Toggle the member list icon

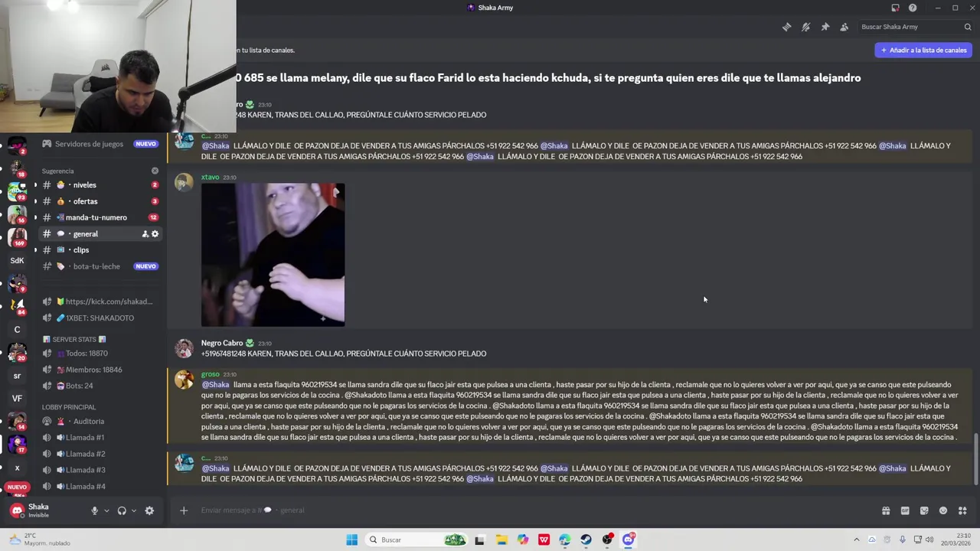point(844,27)
